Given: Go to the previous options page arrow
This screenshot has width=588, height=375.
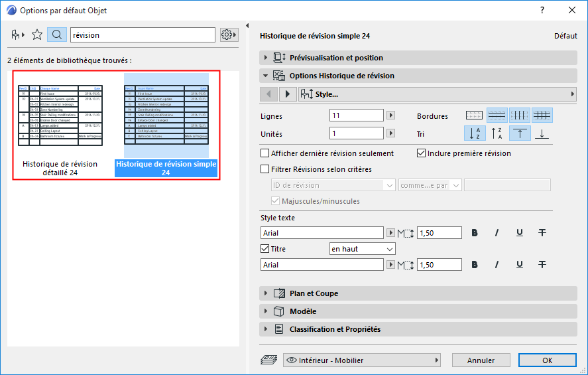Looking at the screenshot, I should coord(269,94).
